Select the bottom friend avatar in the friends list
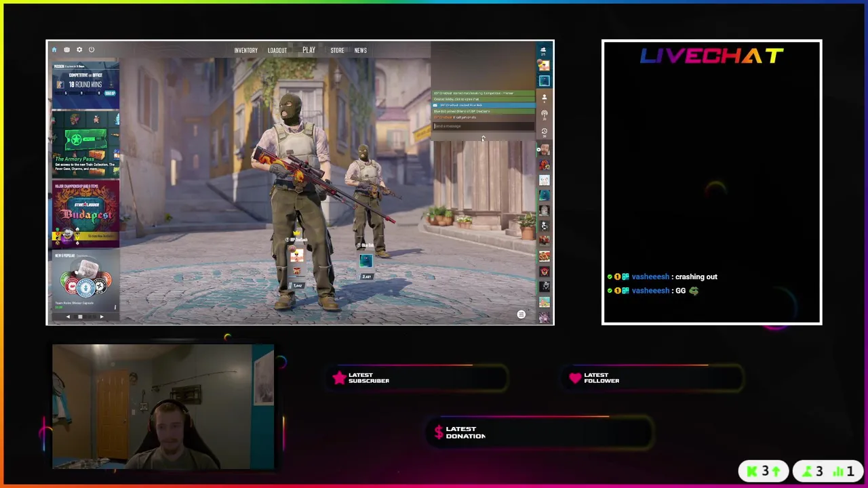The height and width of the screenshot is (488, 868). click(x=545, y=316)
